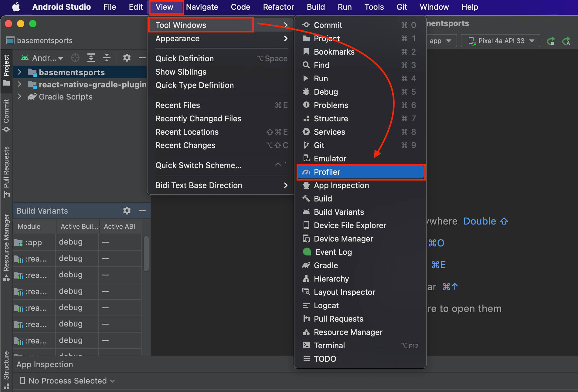Viewport: 578px width, 392px height.
Task: Open the Navigate menu
Action: (x=202, y=7)
